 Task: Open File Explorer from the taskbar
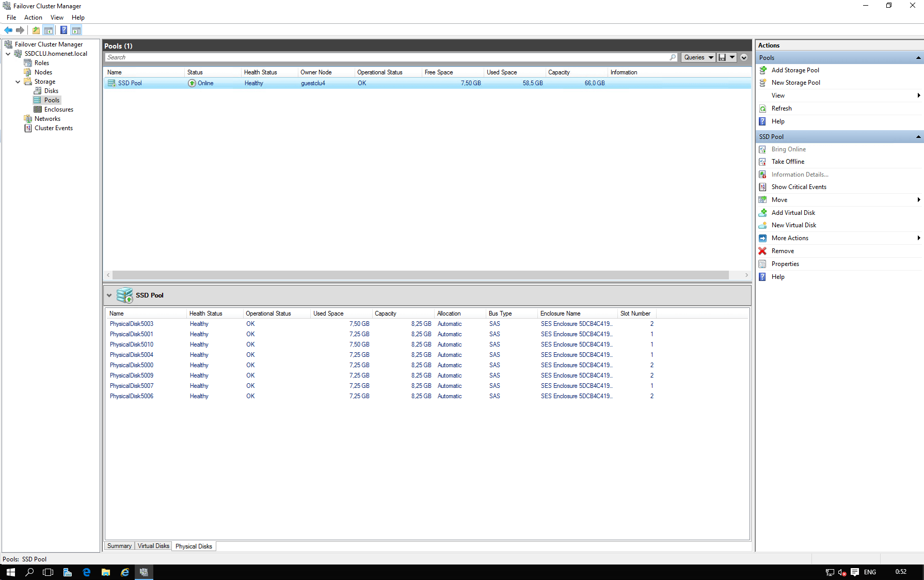click(x=106, y=572)
